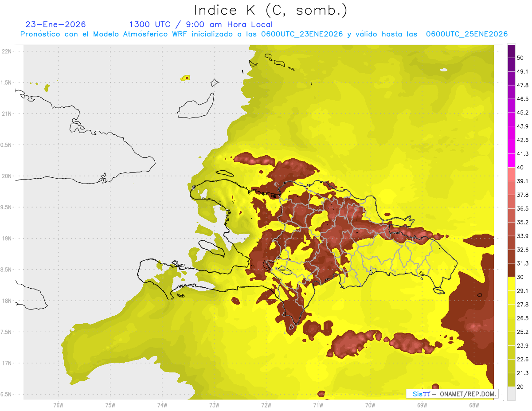Click legend value '39.1'
532x411 pixels.
pos(523,181)
